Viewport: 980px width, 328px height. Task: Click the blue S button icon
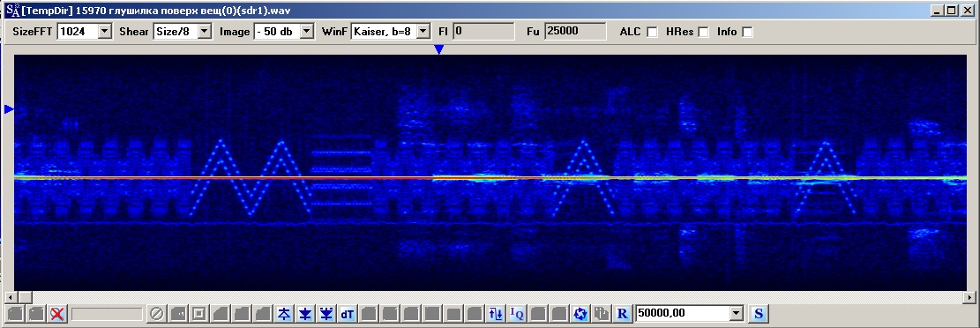(758, 314)
